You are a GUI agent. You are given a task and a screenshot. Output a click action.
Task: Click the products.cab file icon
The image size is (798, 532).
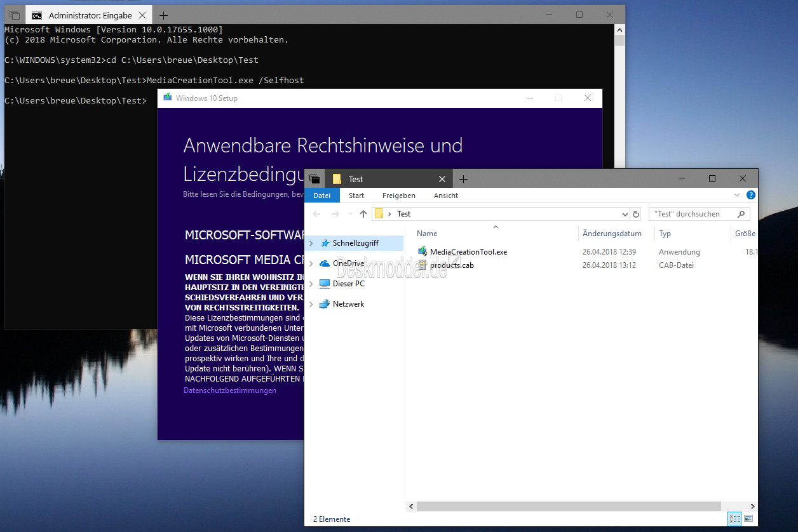423,265
